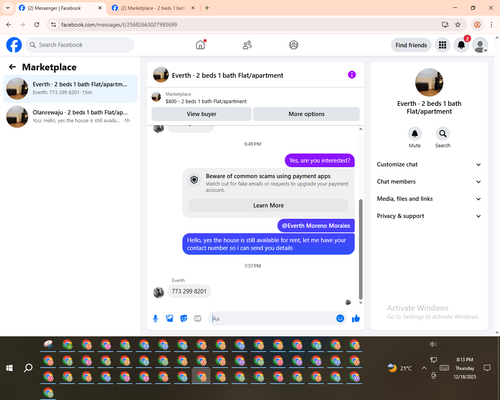
Task: Go back in browser history
Action: (x=9, y=24)
